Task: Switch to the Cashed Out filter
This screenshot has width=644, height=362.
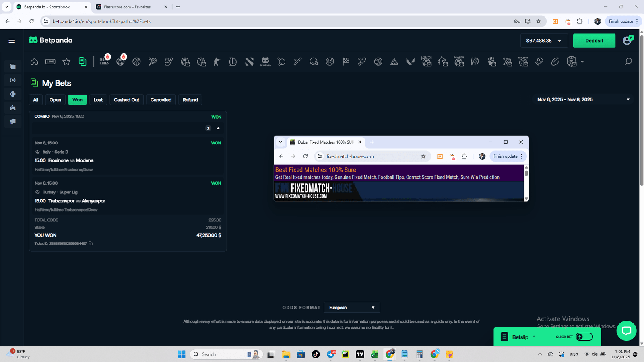Action: tap(126, 100)
